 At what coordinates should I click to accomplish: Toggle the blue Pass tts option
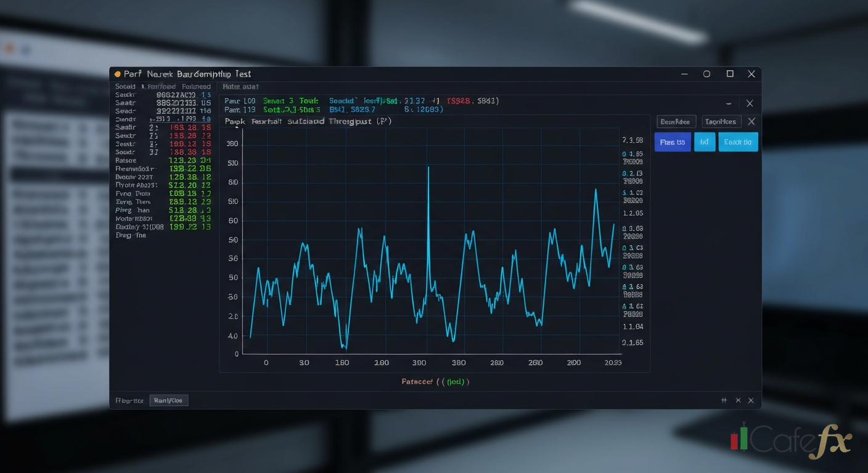672,142
